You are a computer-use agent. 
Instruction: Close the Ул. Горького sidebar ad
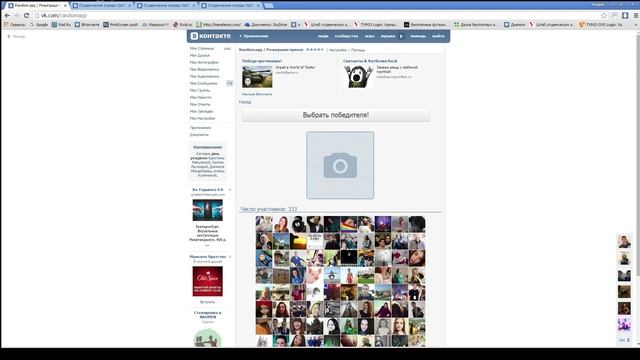coord(230,190)
